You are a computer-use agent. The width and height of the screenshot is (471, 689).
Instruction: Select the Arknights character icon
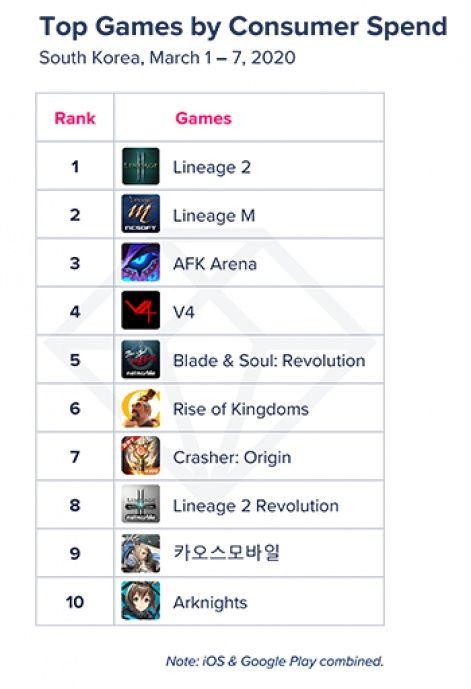tap(141, 601)
